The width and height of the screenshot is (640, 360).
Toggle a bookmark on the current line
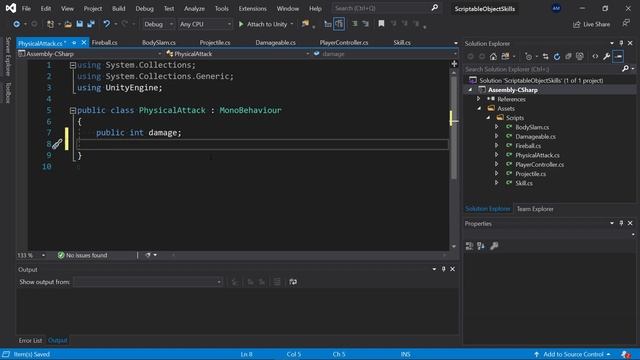coord(381,24)
